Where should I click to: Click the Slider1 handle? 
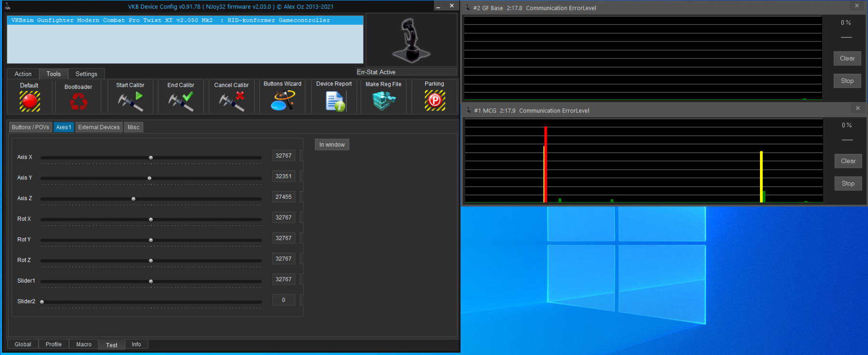(151, 281)
